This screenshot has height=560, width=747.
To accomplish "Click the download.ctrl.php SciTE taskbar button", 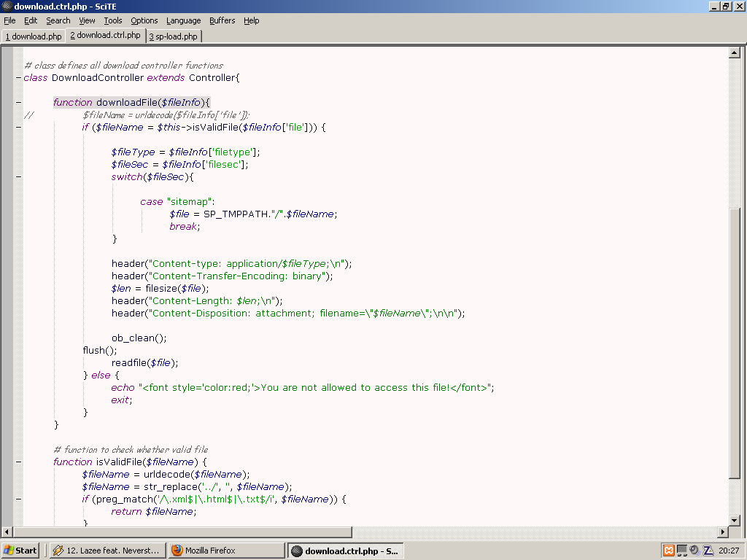I will [345, 551].
